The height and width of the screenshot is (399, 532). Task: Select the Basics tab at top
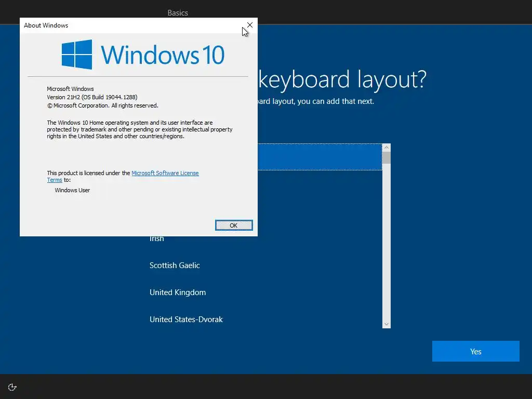pyautogui.click(x=178, y=13)
